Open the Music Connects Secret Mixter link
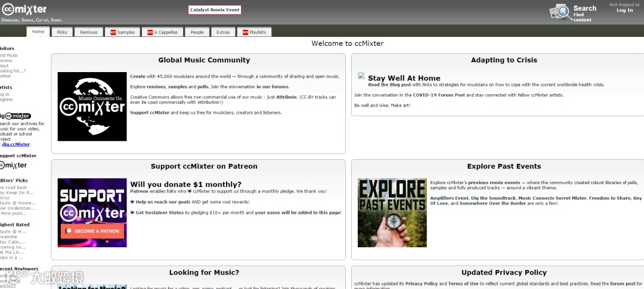This screenshot has width=644, height=289. coord(551,198)
